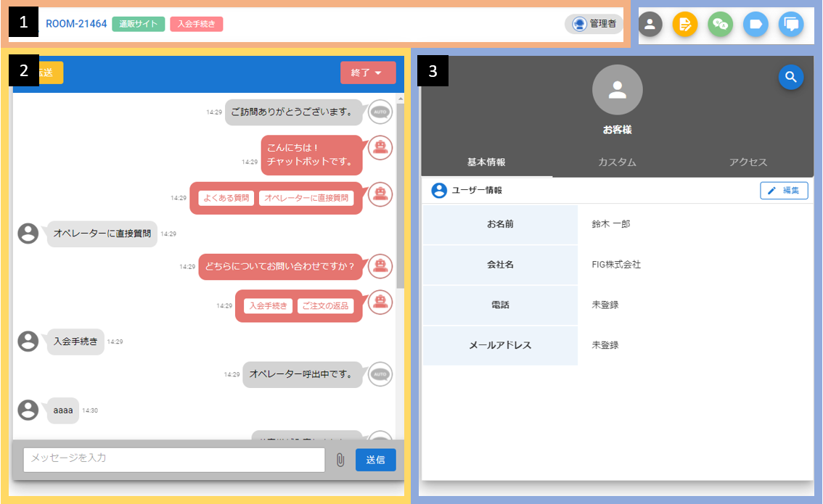Click the large customer avatar icon

(x=617, y=90)
